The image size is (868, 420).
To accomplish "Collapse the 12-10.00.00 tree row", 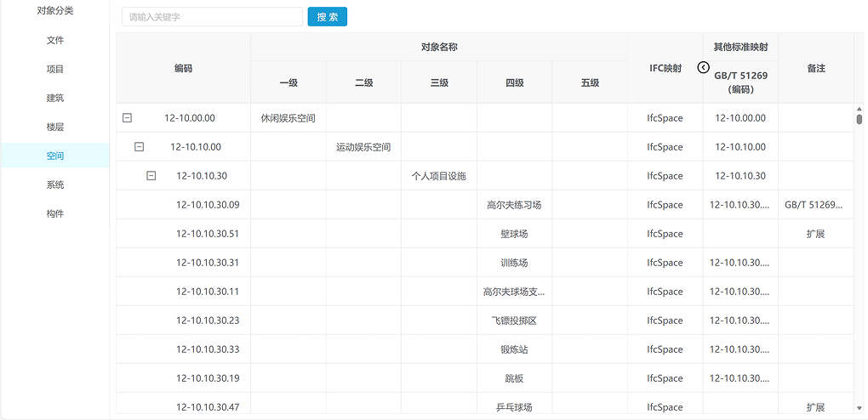I will coord(128,118).
